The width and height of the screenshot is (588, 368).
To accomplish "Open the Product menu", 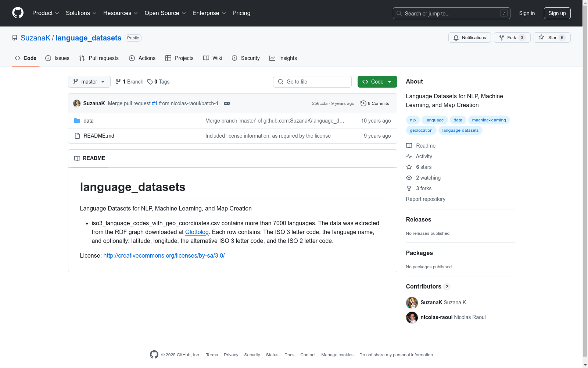I will pyautogui.click(x=46, y=13).
